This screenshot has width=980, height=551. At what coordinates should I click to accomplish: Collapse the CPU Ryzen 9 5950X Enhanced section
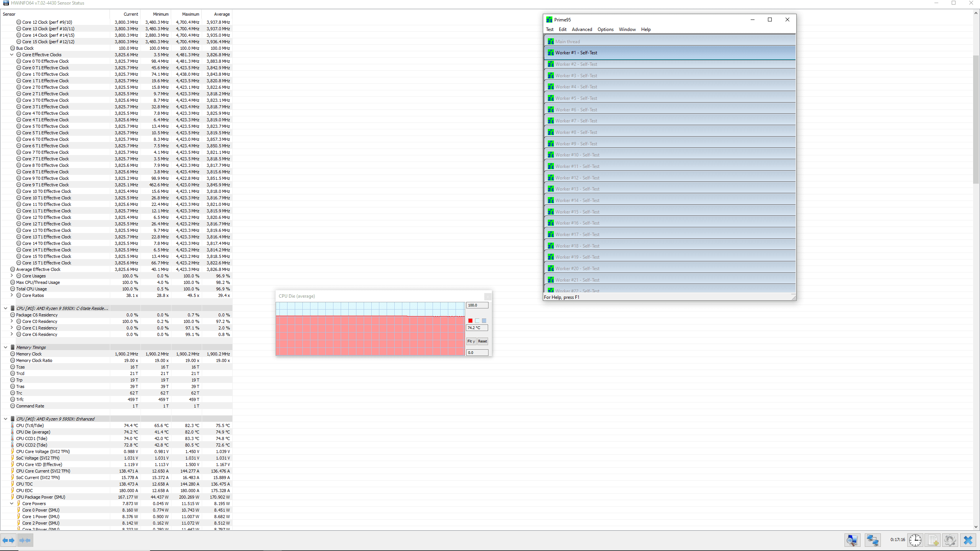pos(6,419)
